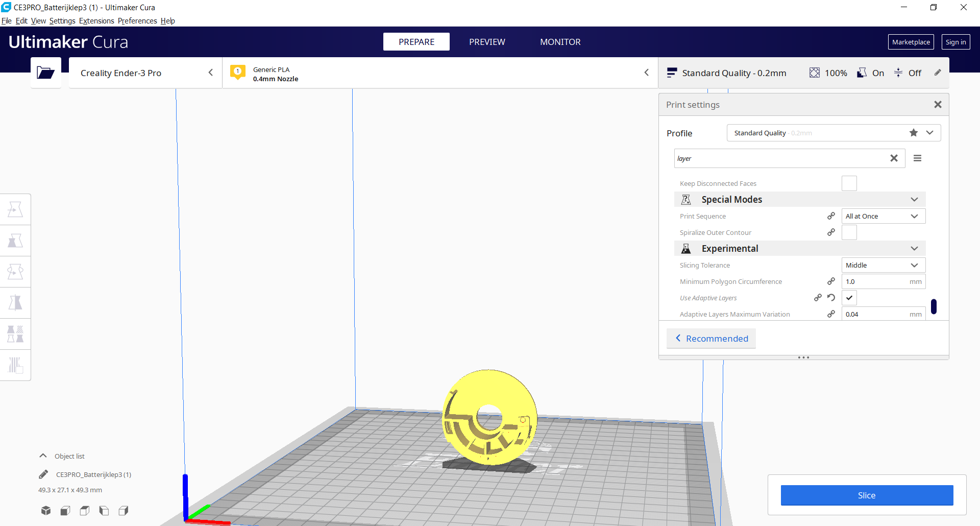
Task: Open settings visibility hamburger menu
Action: 917,158
